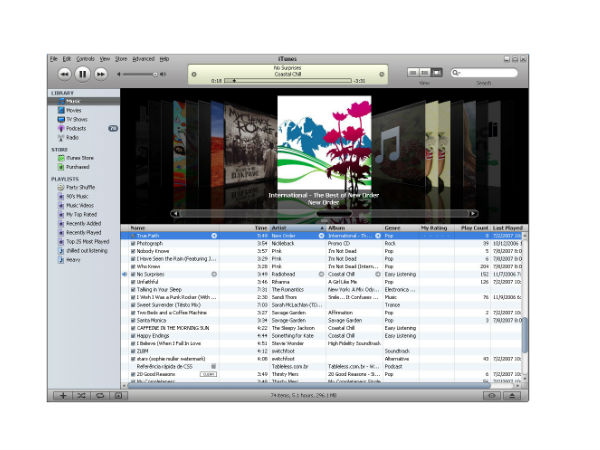Screen dimensions: 600x450
Task: Sort the list by Play Count column
Action: tap(472, 228)
